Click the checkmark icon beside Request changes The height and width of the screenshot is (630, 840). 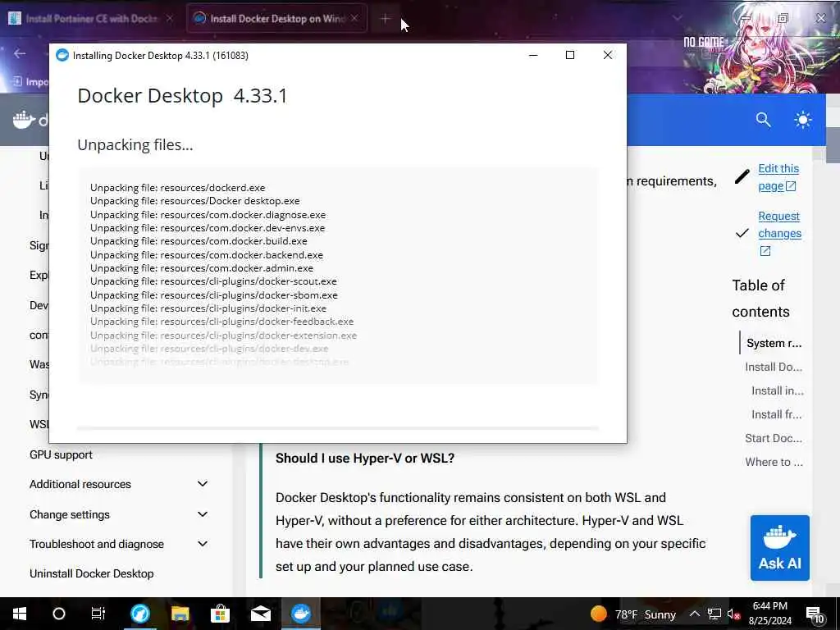click(742, 233)
